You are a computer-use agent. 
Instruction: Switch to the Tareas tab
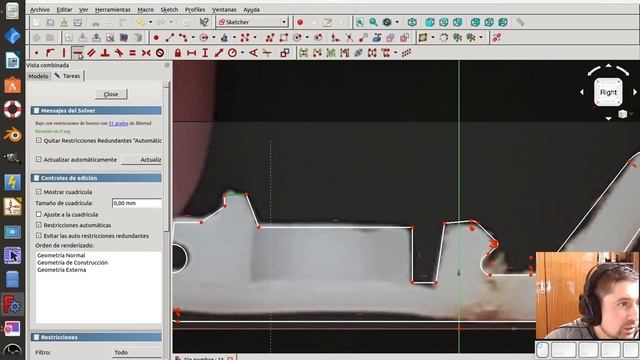(68, 76)
